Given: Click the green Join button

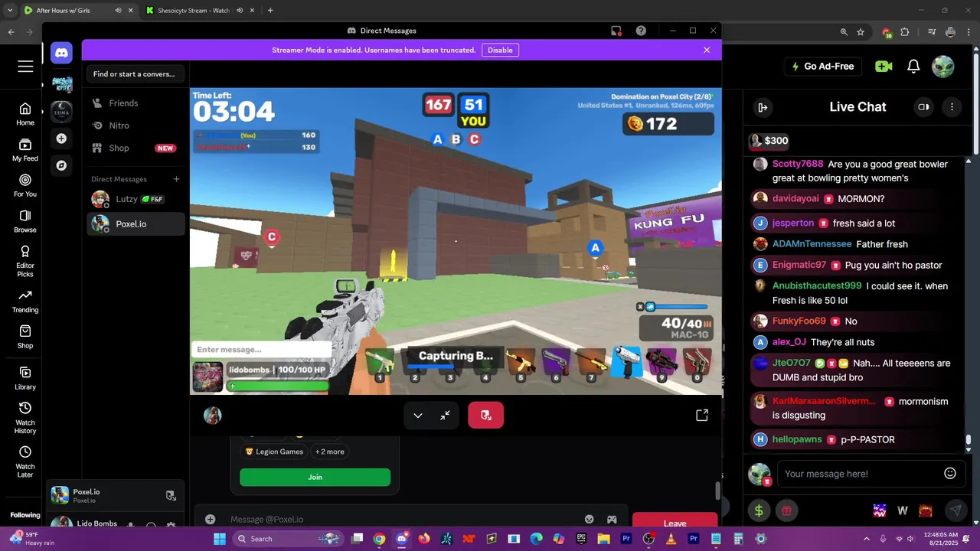Looking at the screenshot, I should coord(315,477).
